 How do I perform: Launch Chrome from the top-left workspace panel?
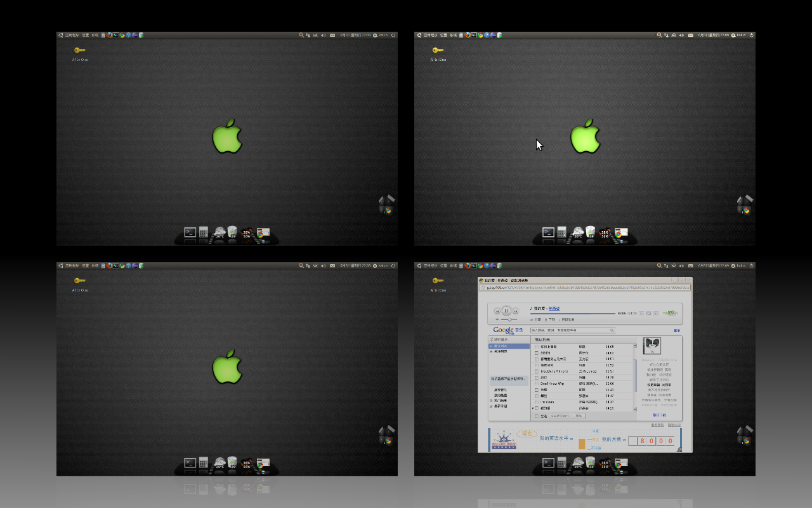pos(122,35)
